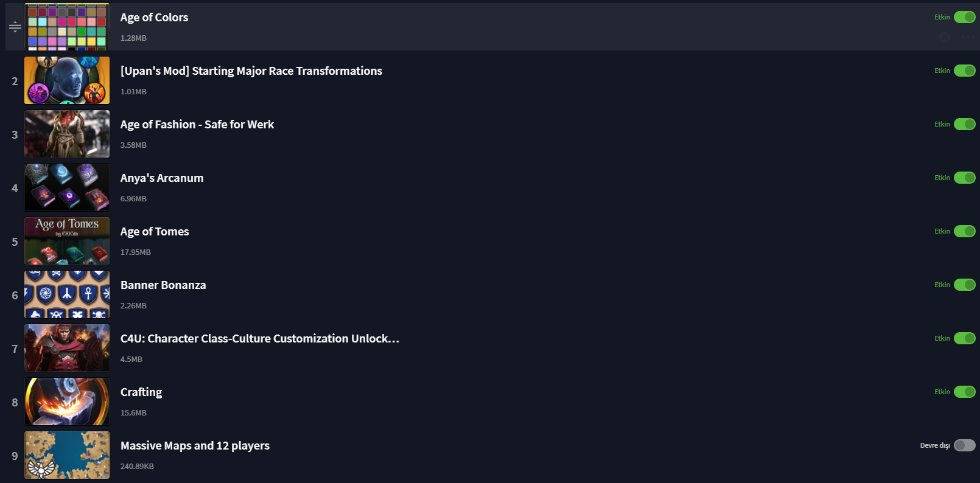Open the three-dot more options menu for Age of Colors
Viewport: 980px width, 483px height.
(x=968, y=37)
